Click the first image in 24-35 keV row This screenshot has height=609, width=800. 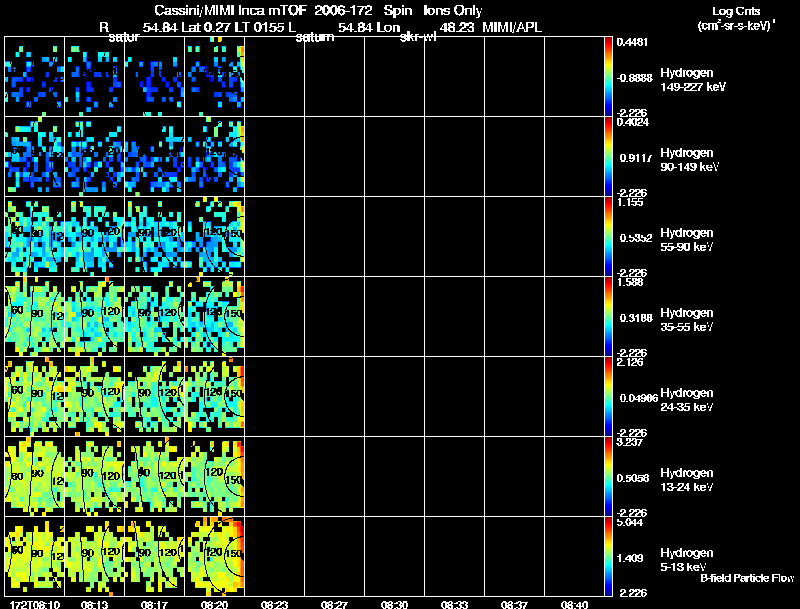pyautogui.click(x=34, y=397)
